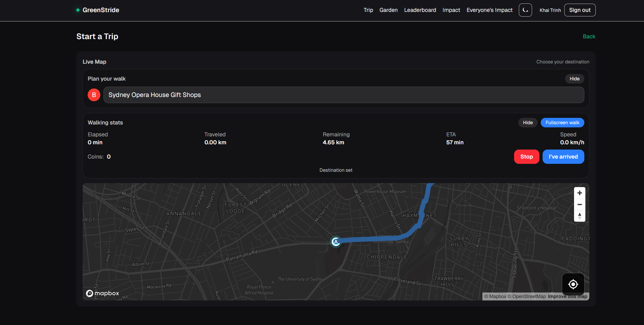Toggle dark mode moon icon
This screenshot has width=644, height=325.
coord(525,10)
